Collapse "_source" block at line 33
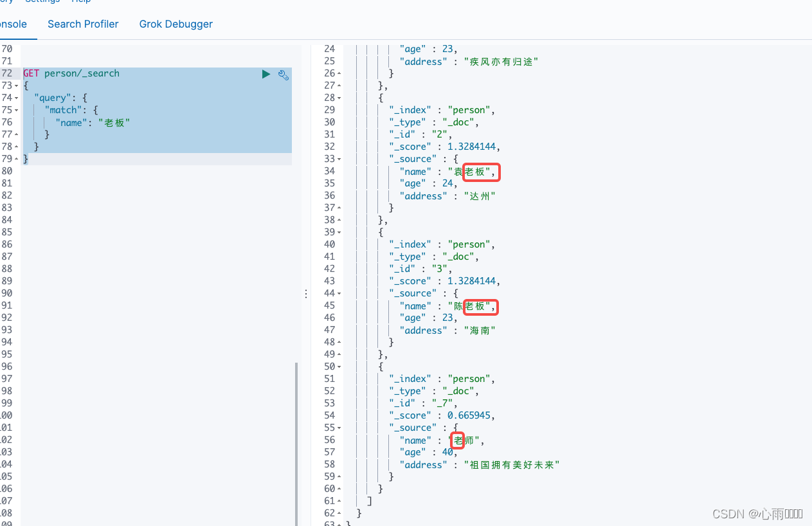 [x=339, y=159]
